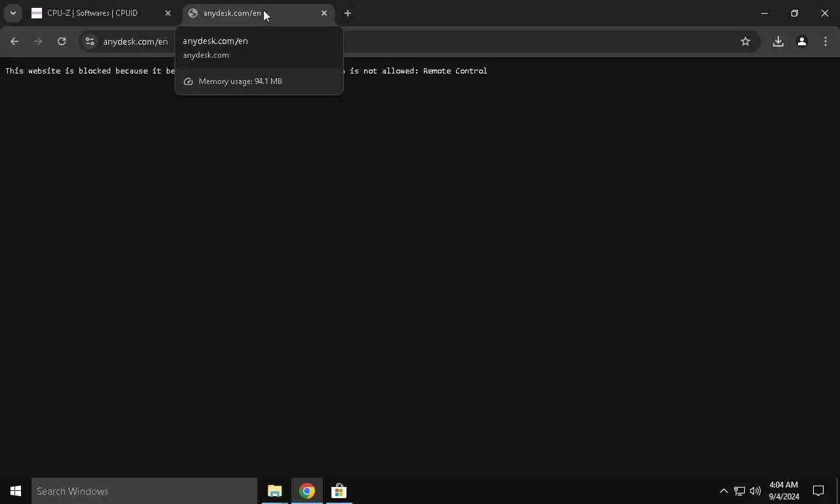Image resolution: width=840 pixels, height=504 pixels.
Task: Open Microsoft Store from taskbar
Action: point(339,491)
